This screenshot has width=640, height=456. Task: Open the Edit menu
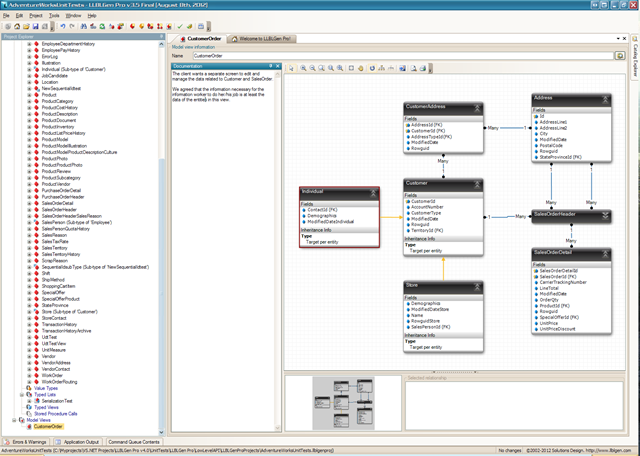click(19, 16)
